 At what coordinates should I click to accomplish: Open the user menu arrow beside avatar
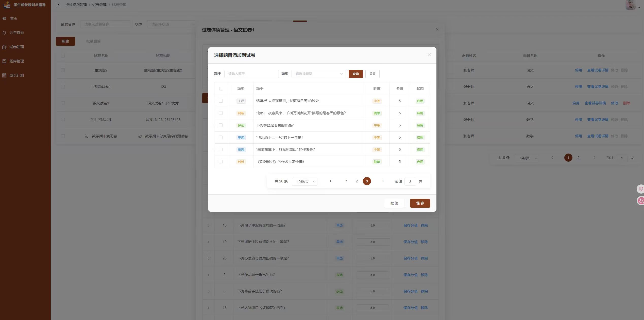pos(639,8)
